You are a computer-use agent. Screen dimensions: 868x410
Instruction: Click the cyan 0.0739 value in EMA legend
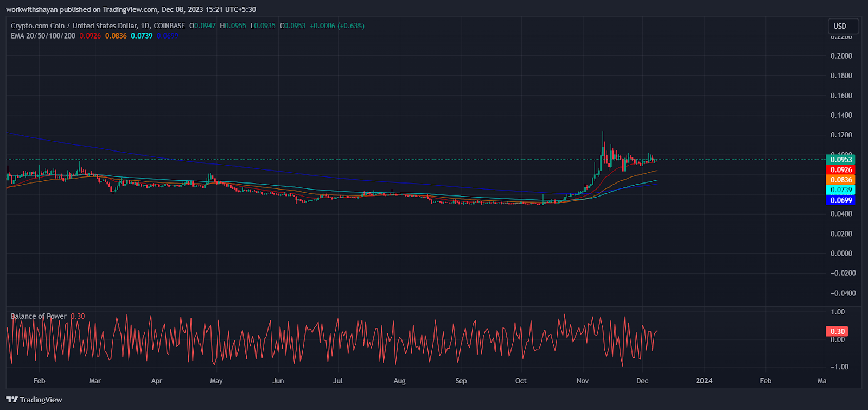142,36
